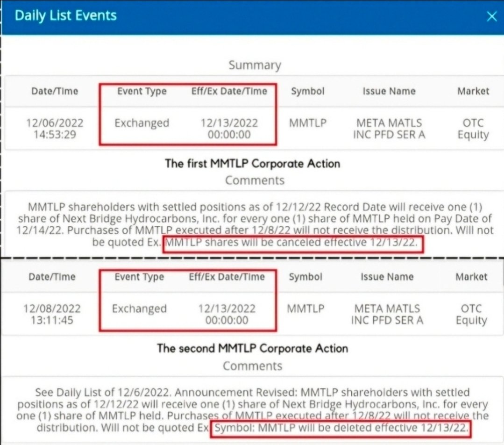Click Symbol header in first table
Image resolution: width=504 pixels, height=445 pixels.
click(x=308, y=91)
